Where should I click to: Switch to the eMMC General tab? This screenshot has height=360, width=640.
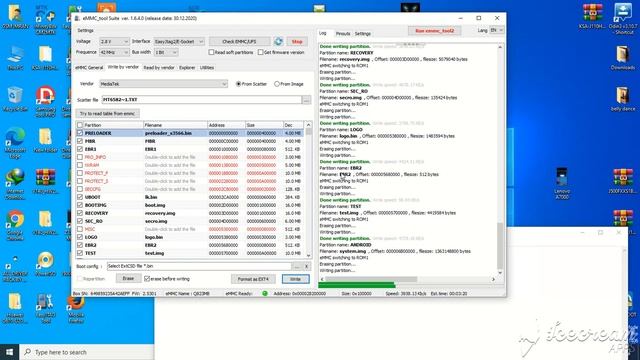pyautogui.click(x=89, y=68)
